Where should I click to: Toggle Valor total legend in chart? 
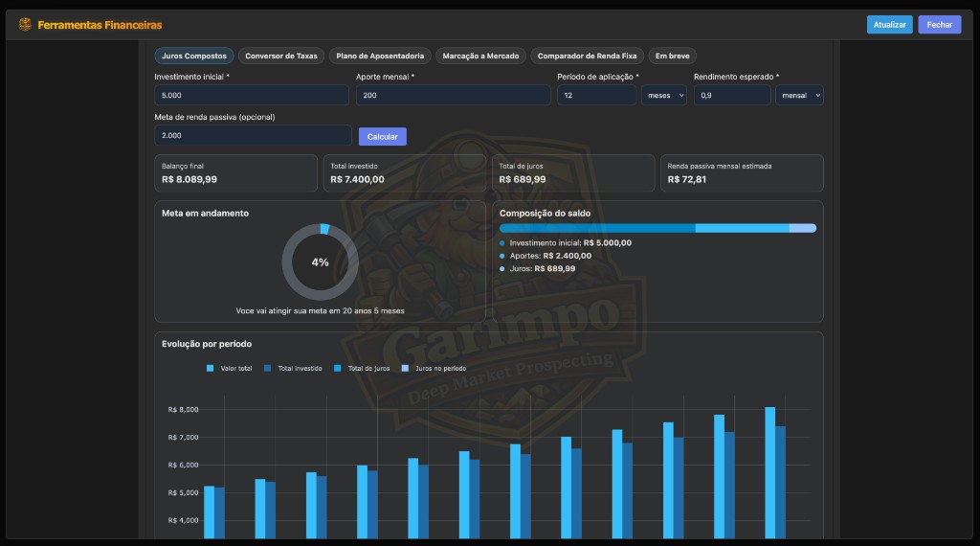coord(229,369)
